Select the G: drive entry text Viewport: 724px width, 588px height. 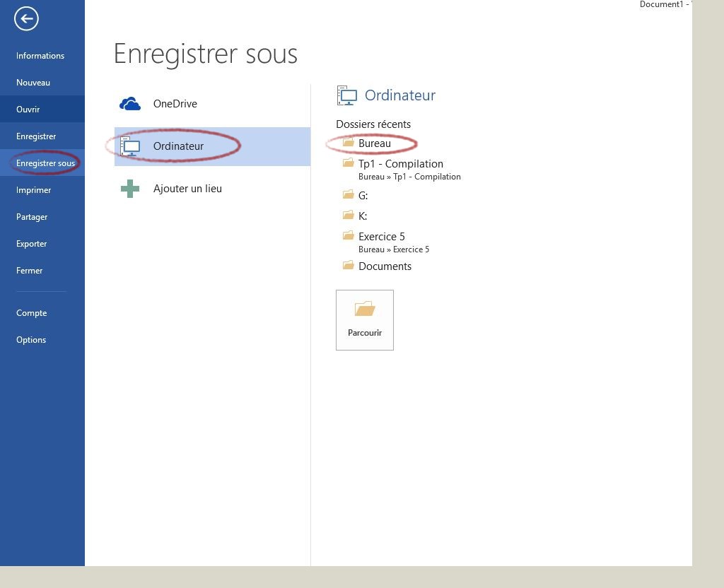(363, 196)
